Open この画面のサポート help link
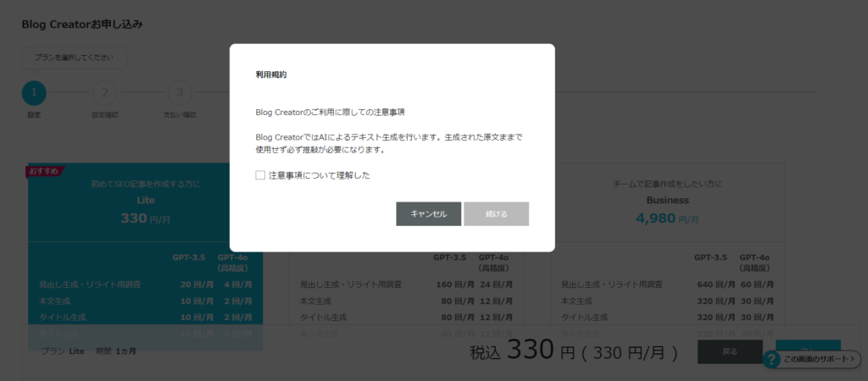The image size is (868, 381). point(819,361)
